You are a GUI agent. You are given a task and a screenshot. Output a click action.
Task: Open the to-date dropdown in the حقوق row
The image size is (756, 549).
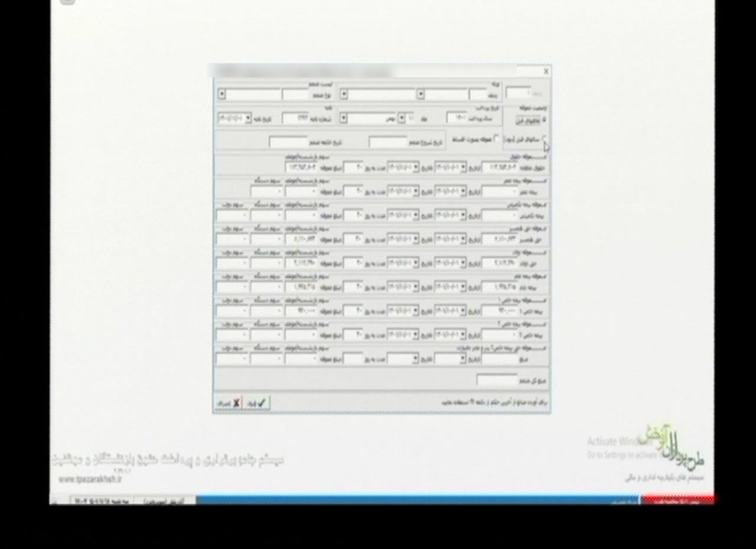(416, 168)
